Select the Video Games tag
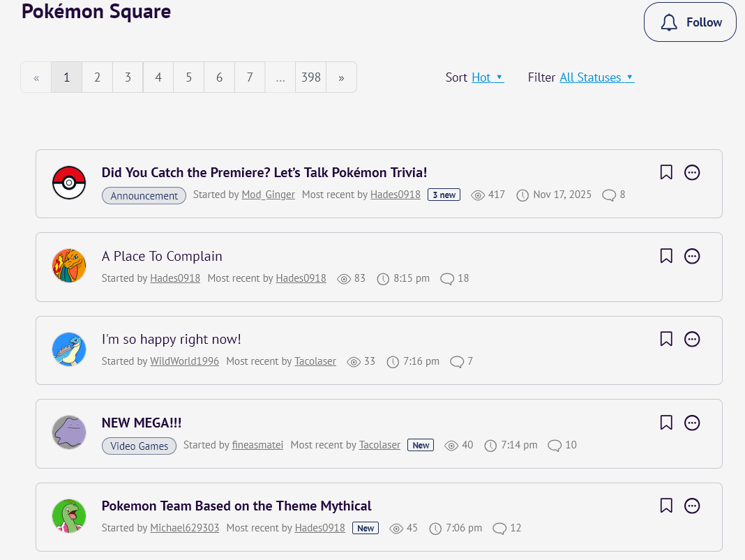The height and width of the screenshot is (560, 745). (140, 446)
